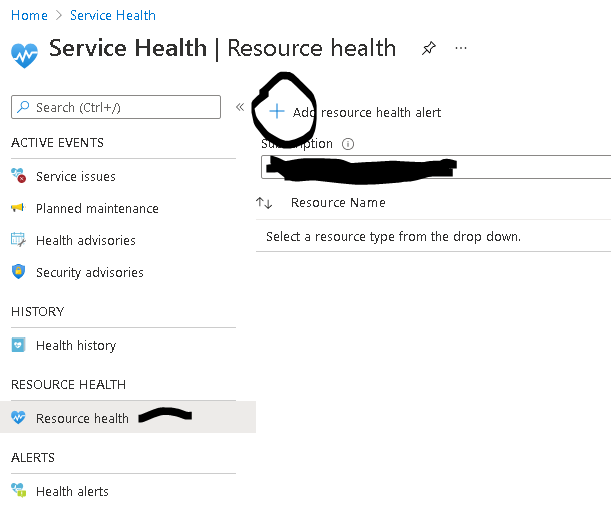Screen dimensions: 611x525
Task: Click the Health history icon
Action: click(x=18, y=345)
